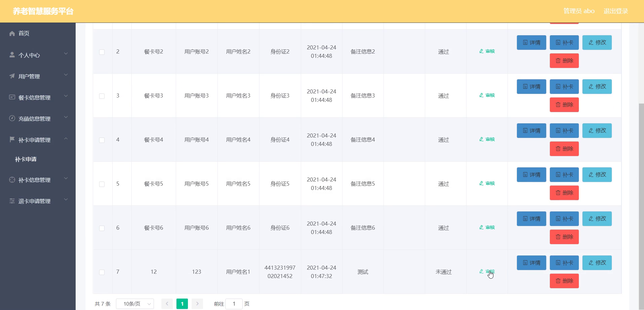Image resolution: width=644 pixels, height=310 pixels.
Task: Go to previous page arrow
Action: click(x=167, y=304)
